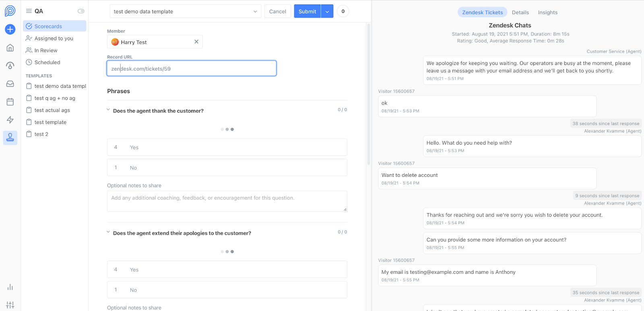This screenshot has width=644, height=311.
Task: Click the blue plus create button
Action: pyautogui.click(x=10, y=29)
